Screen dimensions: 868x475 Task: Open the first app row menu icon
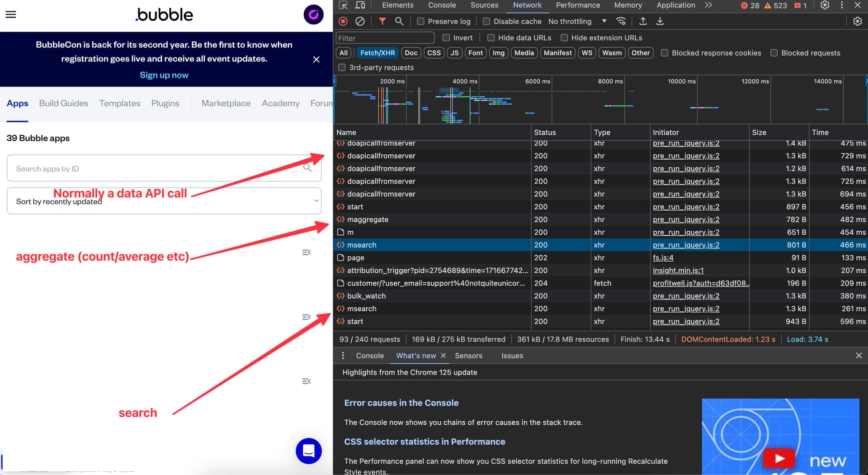tap(307, 252)
